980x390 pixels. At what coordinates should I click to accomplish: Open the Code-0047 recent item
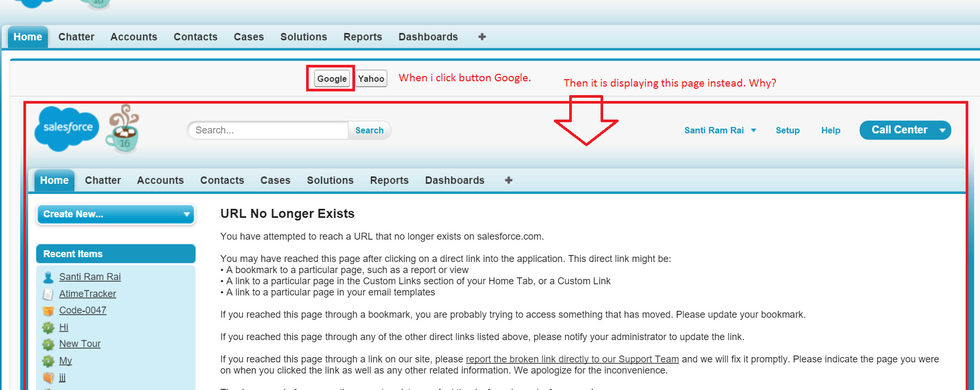pyautogui.click(x=83, y=310)
